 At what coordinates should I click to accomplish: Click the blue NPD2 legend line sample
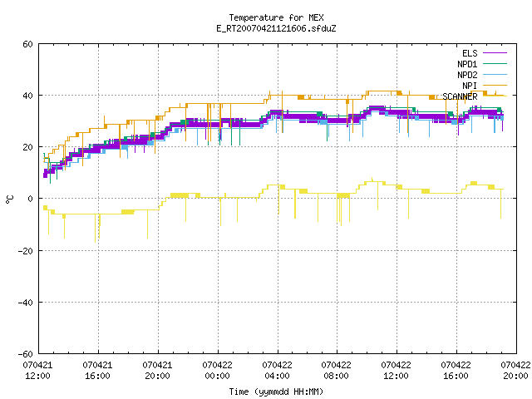pyautogui.click(x=495, y=74)
